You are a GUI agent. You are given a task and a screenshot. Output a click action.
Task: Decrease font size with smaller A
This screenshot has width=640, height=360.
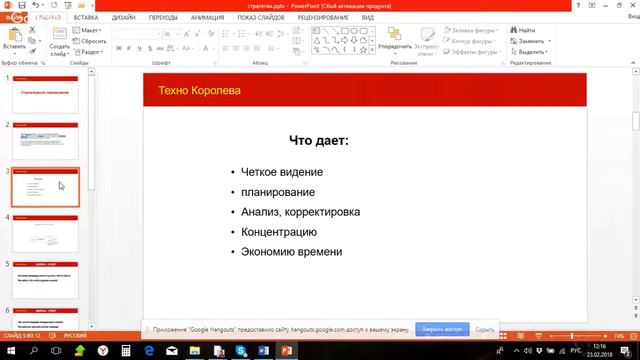pyautogui.click(x=197, y=34)
